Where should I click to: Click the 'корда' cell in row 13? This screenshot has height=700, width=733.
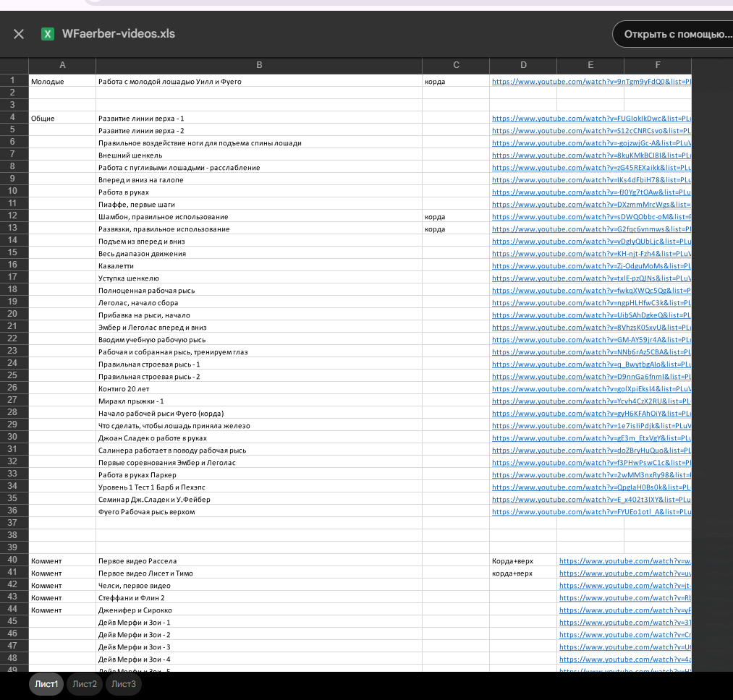[456, 229]
